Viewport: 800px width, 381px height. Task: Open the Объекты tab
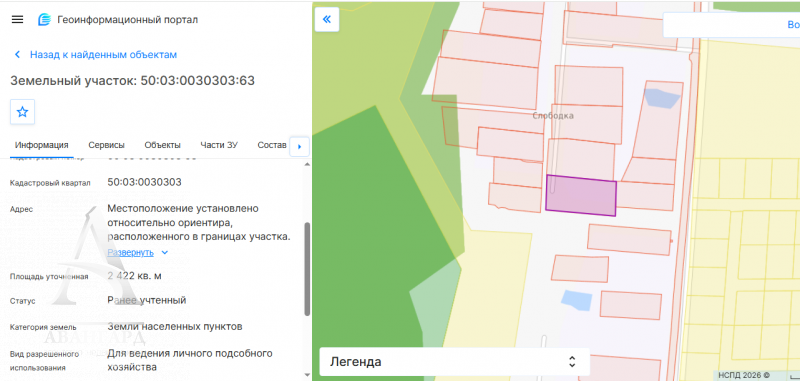pos(162,145)
